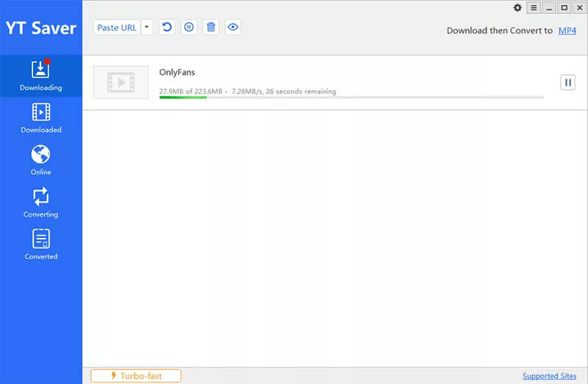
Task: Open the Supported Sites link
Action: (x=549, y=376)
